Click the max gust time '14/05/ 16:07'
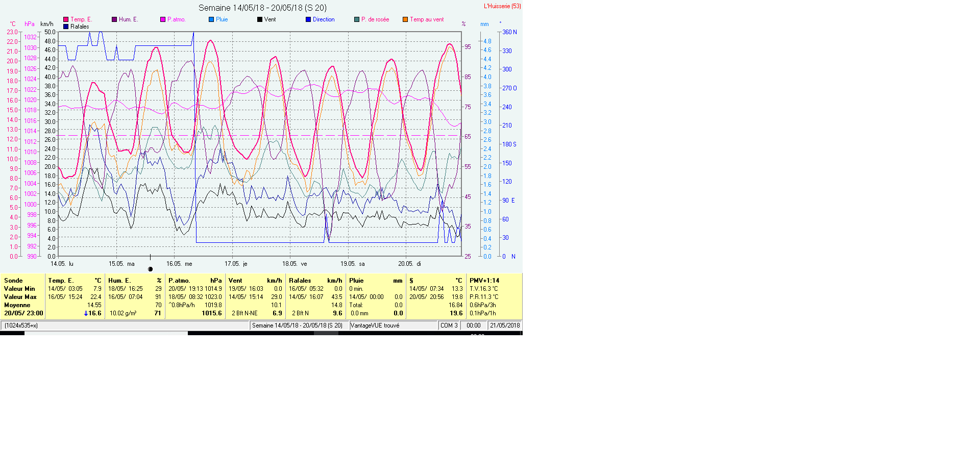Image resolution: width=980 pixels, height=476 pixels. coord(306,297)
